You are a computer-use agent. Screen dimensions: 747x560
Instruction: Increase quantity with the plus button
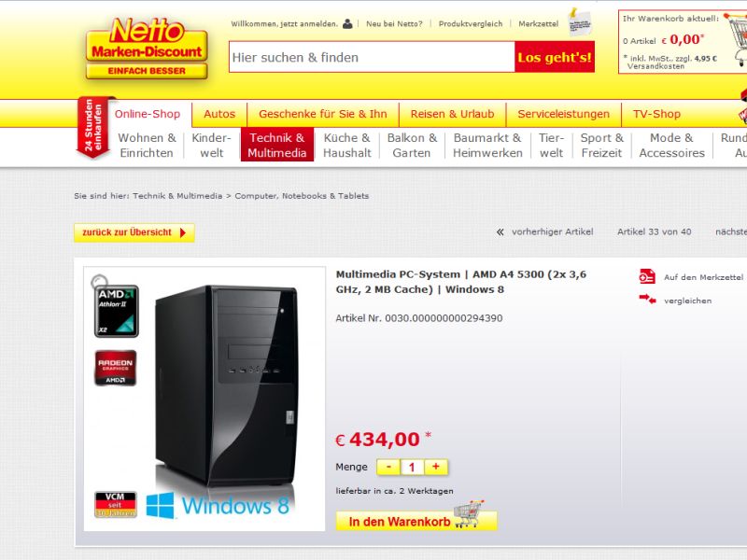(x=435, y=468)
